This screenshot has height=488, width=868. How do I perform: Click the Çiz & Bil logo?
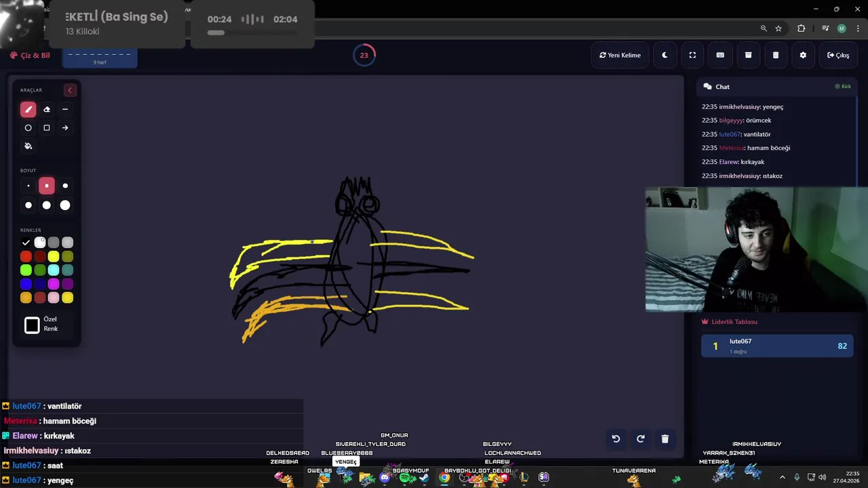pyautogui.click(x=30, y=55)
